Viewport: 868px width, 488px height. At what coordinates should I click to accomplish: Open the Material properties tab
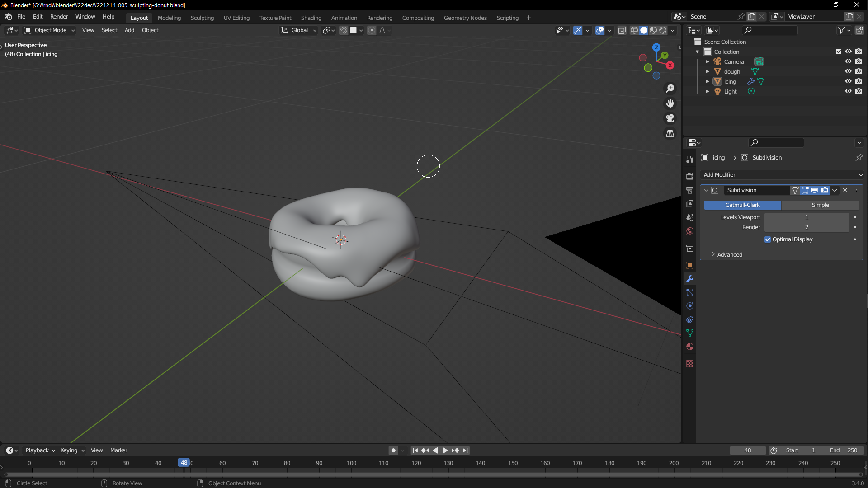690,347
